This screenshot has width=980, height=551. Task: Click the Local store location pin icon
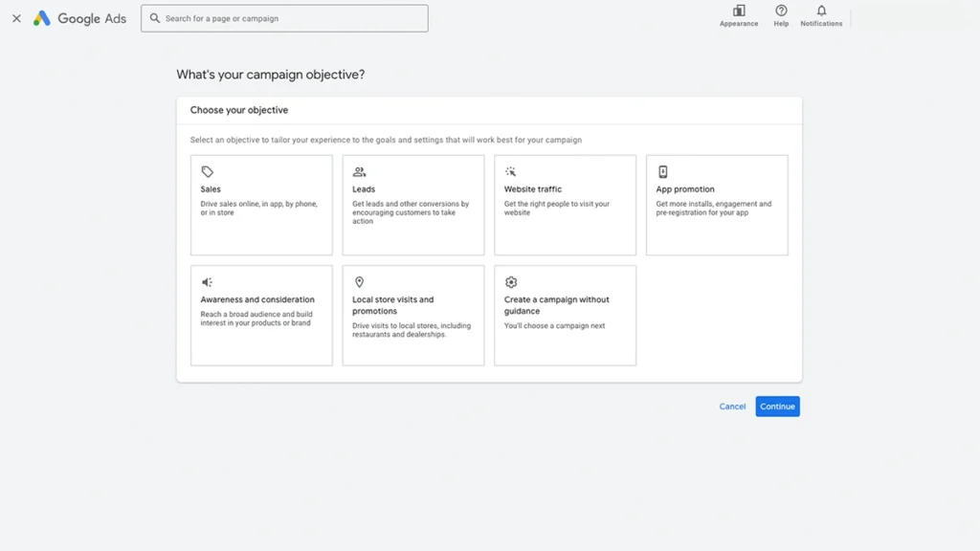pos(359,282)
